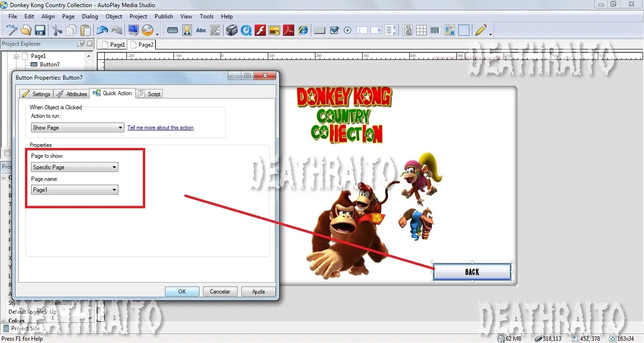Click the New Project wizard wand icon
Screen dimensions: 644x343
click(x=12, y=30)
